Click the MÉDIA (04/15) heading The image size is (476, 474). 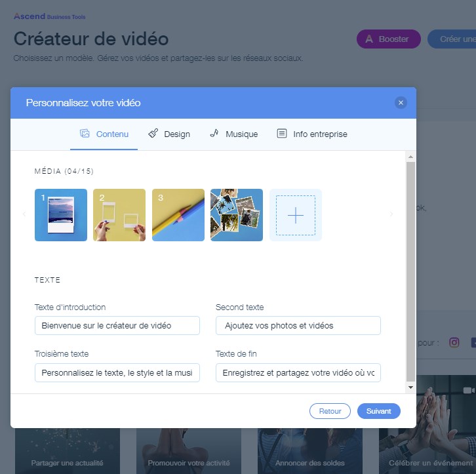64,171
